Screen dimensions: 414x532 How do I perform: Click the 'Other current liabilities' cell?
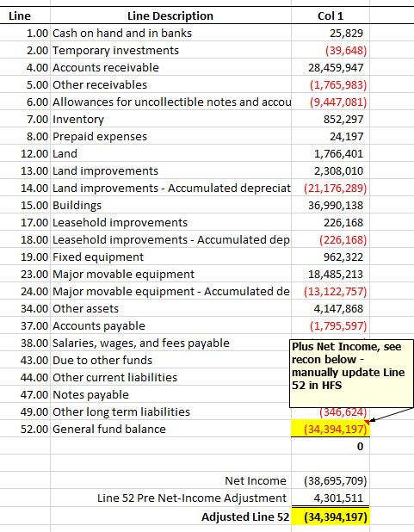170,377
